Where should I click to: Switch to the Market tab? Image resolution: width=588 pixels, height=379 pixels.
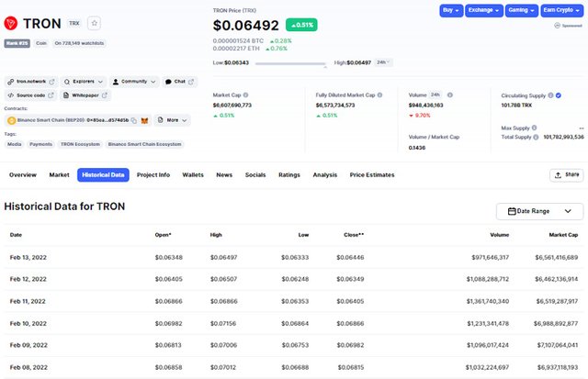point(59,175)
